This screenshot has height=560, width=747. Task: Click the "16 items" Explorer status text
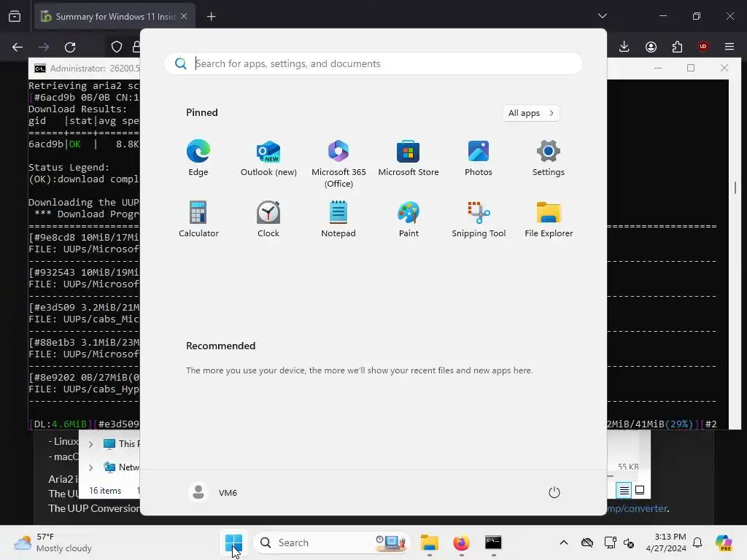(105, 491)
